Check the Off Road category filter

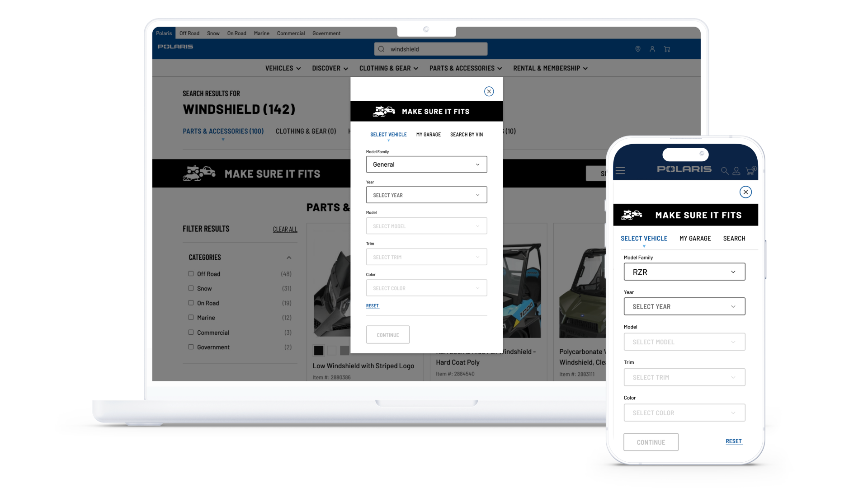191,274
